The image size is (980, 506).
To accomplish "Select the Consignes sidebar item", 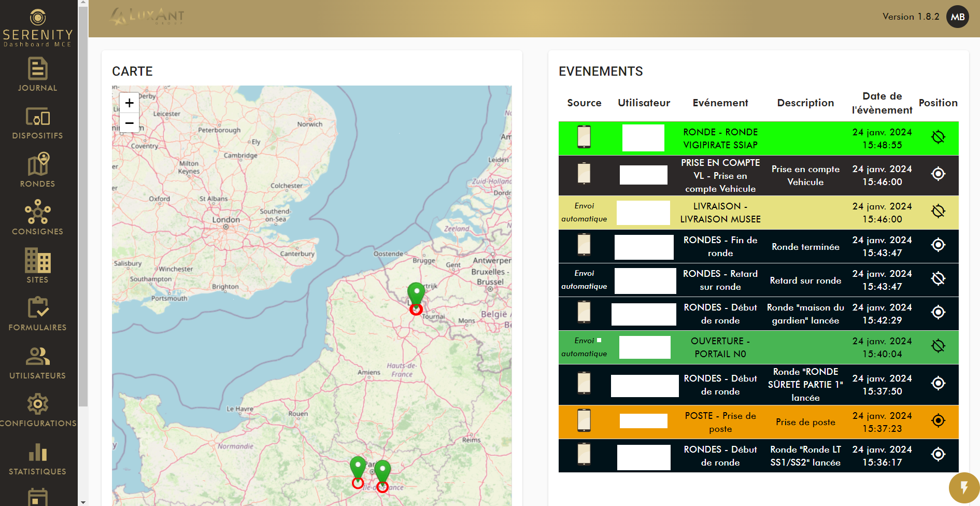I will click(37, 218).
